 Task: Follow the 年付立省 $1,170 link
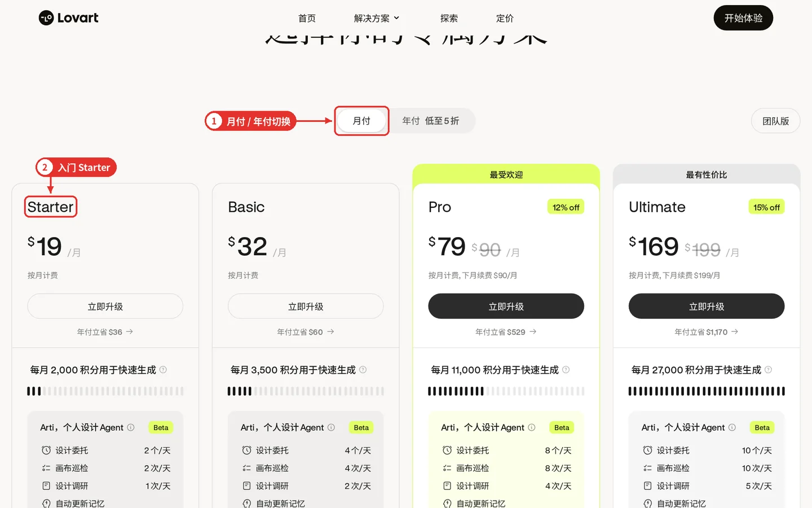coord(707,332)
